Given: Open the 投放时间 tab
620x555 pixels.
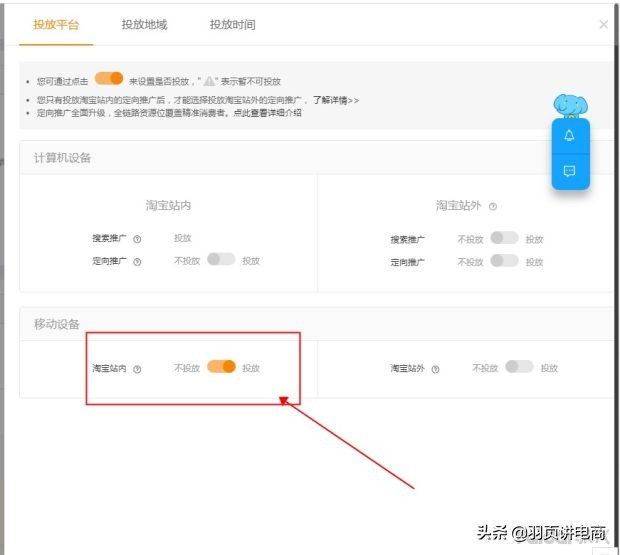Looking at the screenshot, I should coord(232,25).
